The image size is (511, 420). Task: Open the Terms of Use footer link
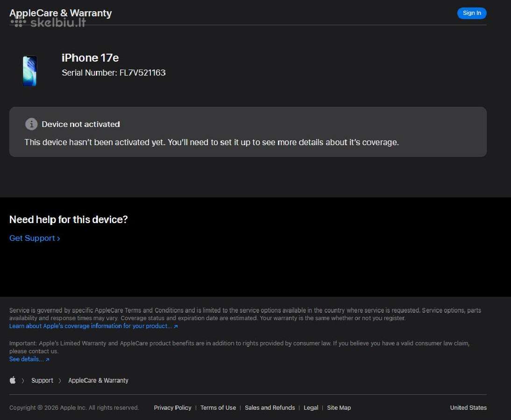coord(218,407)
